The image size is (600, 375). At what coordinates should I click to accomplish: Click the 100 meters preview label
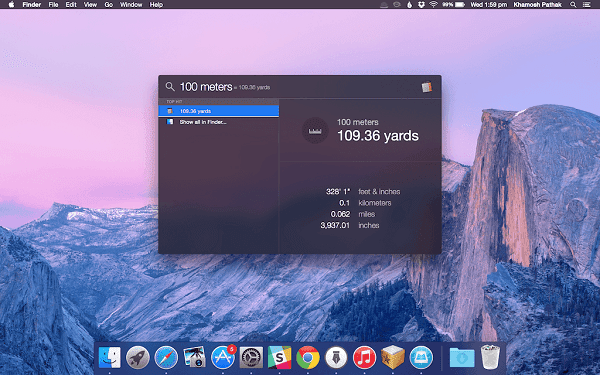[357, 122]
